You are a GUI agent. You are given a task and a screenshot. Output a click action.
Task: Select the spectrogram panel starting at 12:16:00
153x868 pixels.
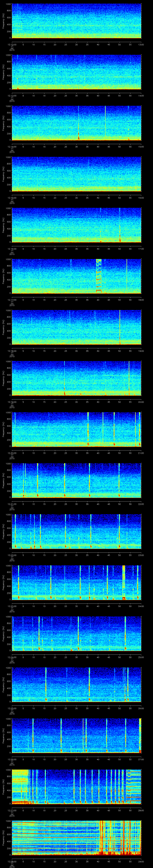click(x=77, y=225)
